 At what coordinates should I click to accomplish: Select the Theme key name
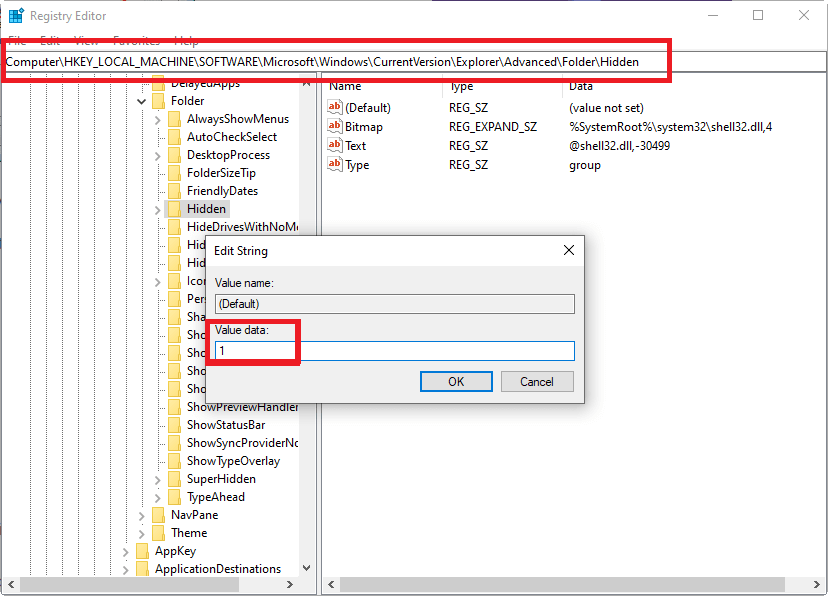pos(189,533)
